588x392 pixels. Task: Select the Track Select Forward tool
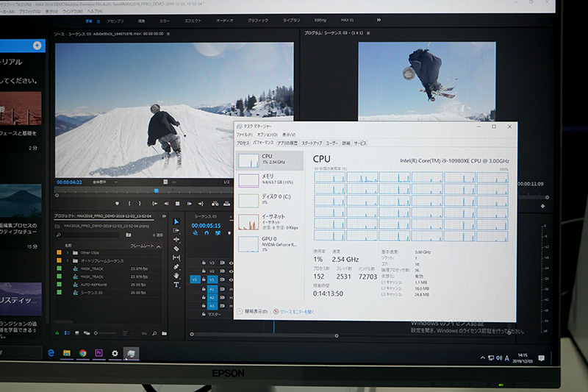tap(176, 230)
